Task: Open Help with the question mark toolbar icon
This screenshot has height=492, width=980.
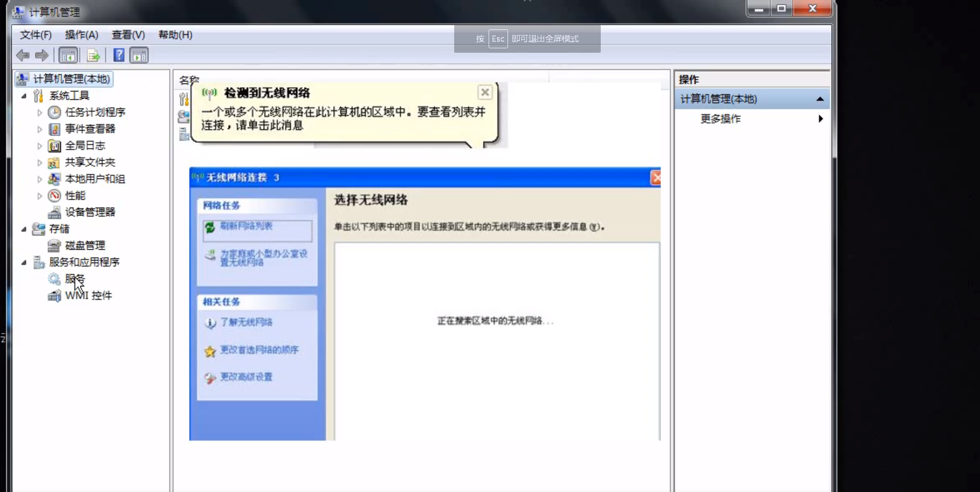Action: coord(119,55)
